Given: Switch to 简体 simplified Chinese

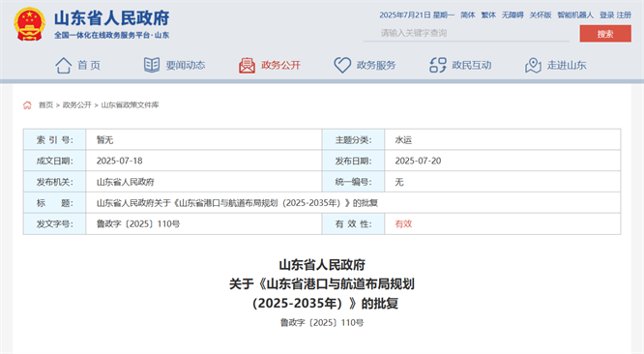Looking at the screenshot, I should (x=467, y=15).
